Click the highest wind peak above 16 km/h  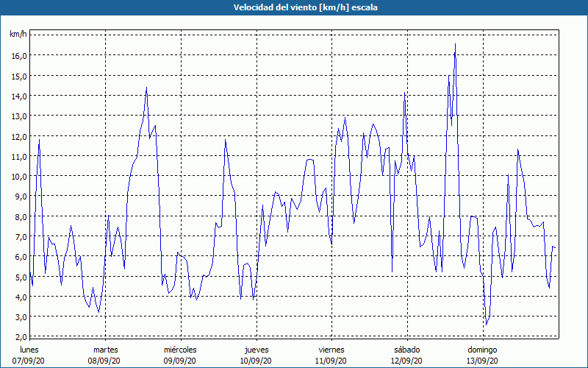[x=455, y=44]
